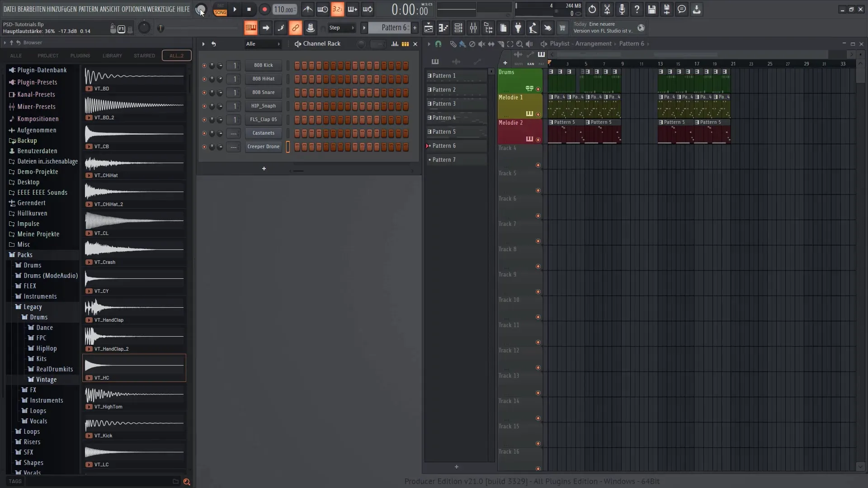
Task: Add a channel with the plus button
Action: point(264,169)
